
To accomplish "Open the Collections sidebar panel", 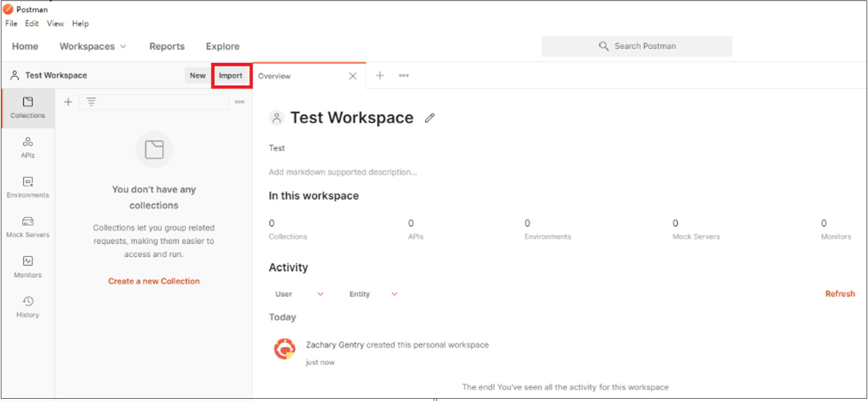I will (x=28, y=108).
